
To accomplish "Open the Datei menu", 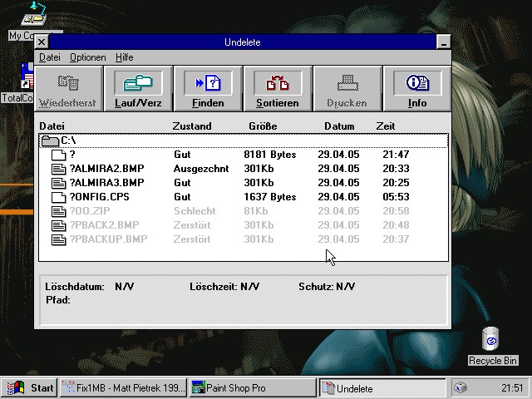I will pyautogui.click(x=50, y=57).
